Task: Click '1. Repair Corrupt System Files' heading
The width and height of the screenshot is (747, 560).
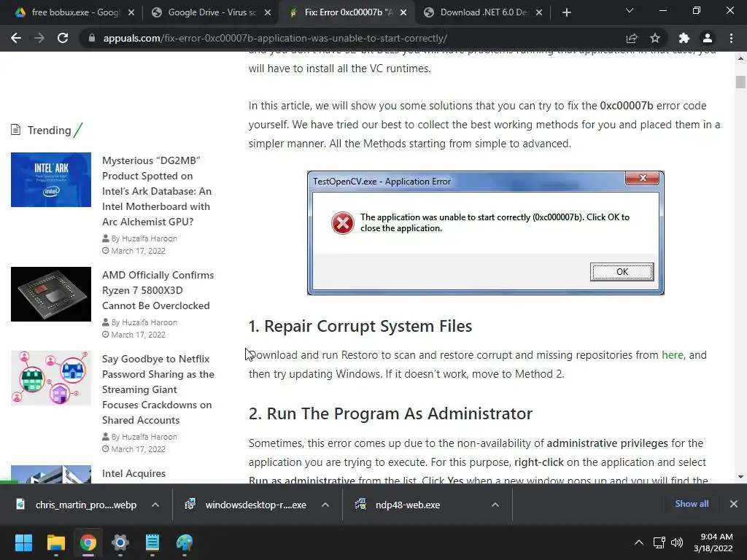Action: click(360, 326)
